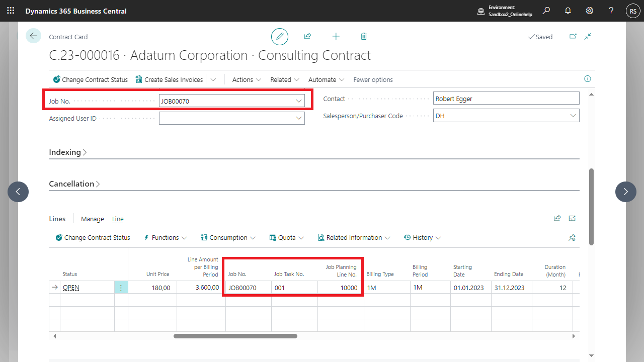Go back with the arrow button
The width and height of the screenshot is (644, 362).
click(x=33, y=36)
